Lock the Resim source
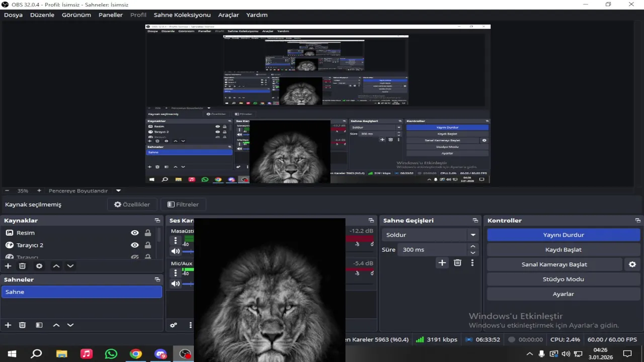Image resolution: width=644 pixels, height=362 pixels. (x=148, y=233)
